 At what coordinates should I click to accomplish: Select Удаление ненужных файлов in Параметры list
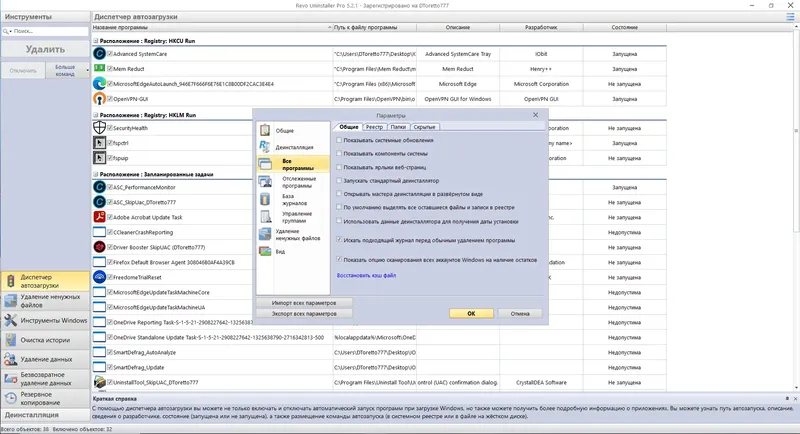(293, 235)
